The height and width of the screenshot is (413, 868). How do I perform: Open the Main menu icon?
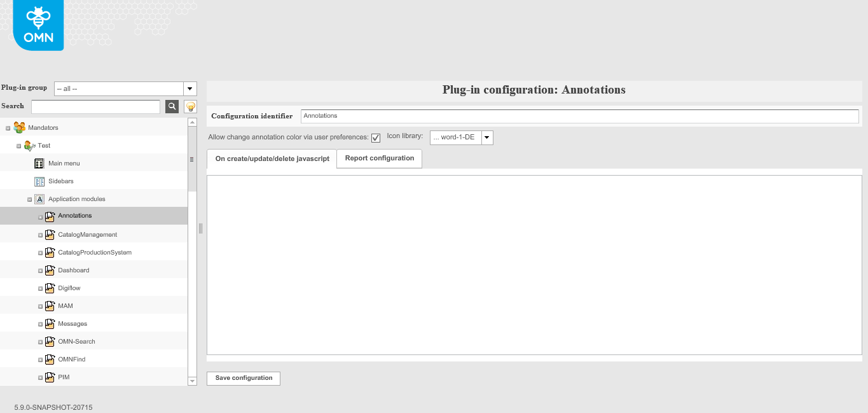39,163
